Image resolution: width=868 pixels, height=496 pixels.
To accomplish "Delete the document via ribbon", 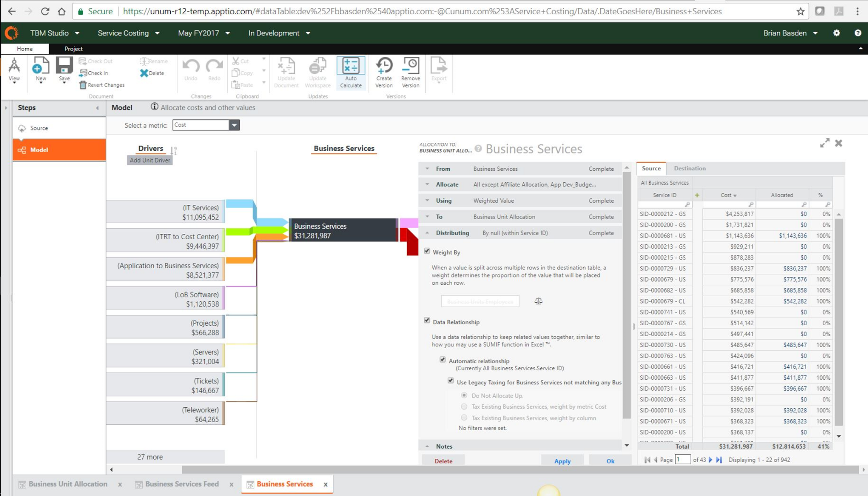I will point(152,73).
